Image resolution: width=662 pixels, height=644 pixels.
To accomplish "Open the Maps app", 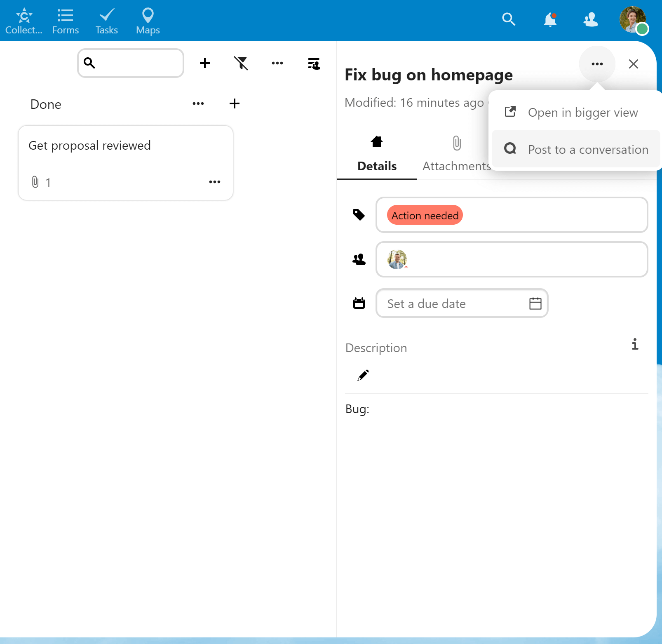I will point(148,21).
